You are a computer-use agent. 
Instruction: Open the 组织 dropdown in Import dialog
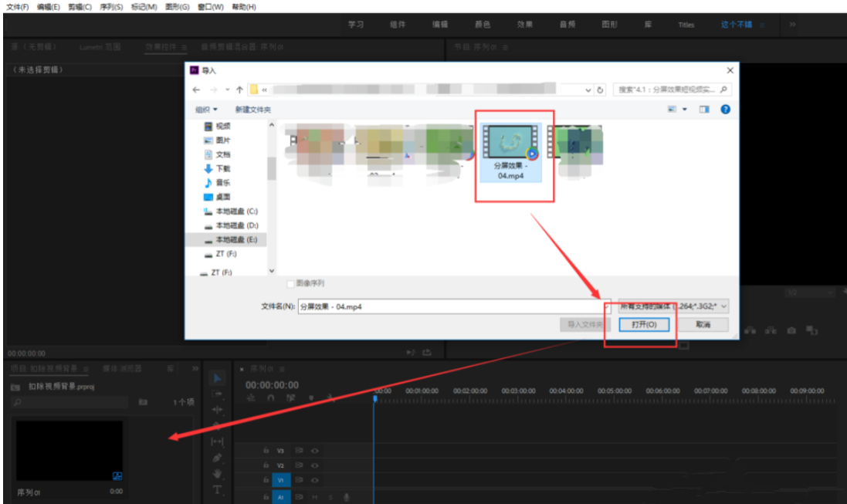(206, 110)
